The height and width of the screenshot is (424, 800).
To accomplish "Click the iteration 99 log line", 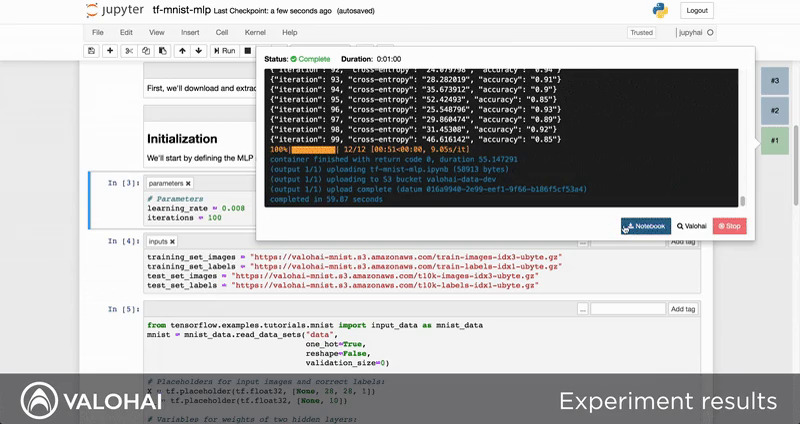I will point(415,139).
